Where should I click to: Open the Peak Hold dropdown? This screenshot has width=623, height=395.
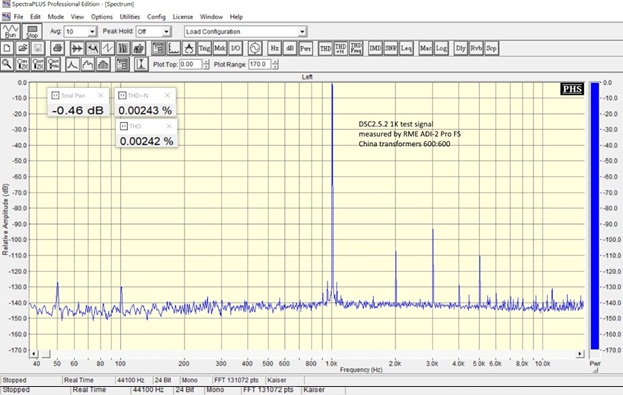(x=166, y=31)
